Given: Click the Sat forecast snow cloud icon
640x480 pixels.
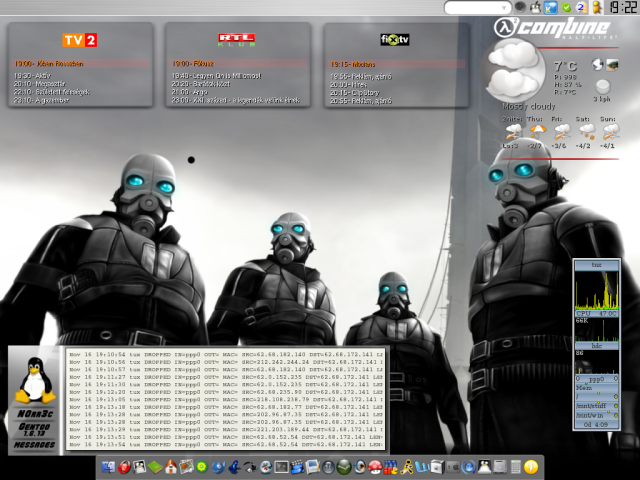Looking at the screenshot, I should click(x=586, y=131).
